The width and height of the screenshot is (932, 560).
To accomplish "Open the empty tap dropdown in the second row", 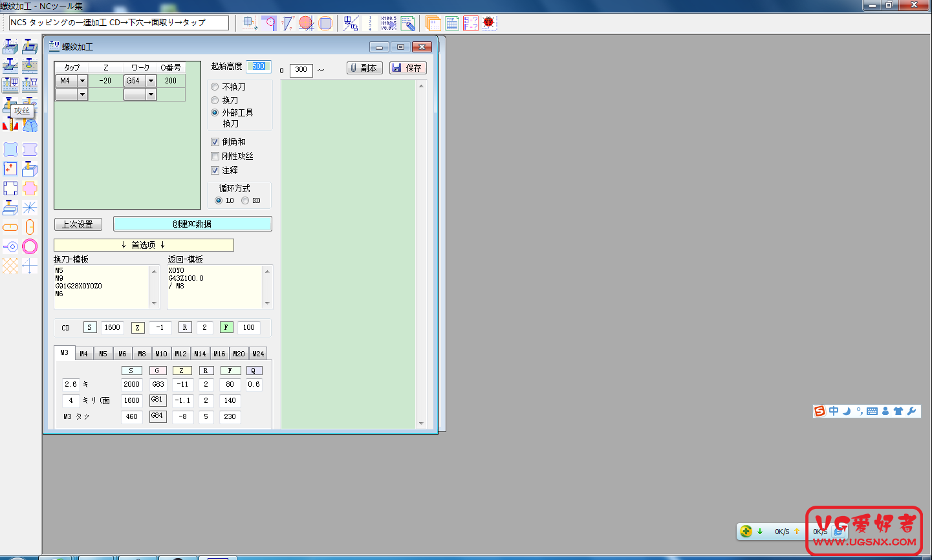I will (x=82, y=94).
